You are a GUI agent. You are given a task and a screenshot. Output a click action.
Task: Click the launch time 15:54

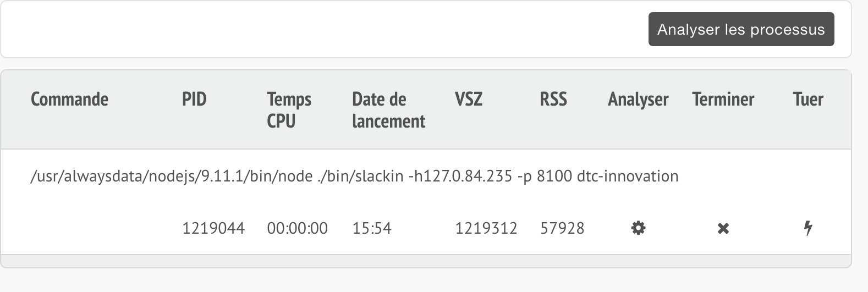372,228
